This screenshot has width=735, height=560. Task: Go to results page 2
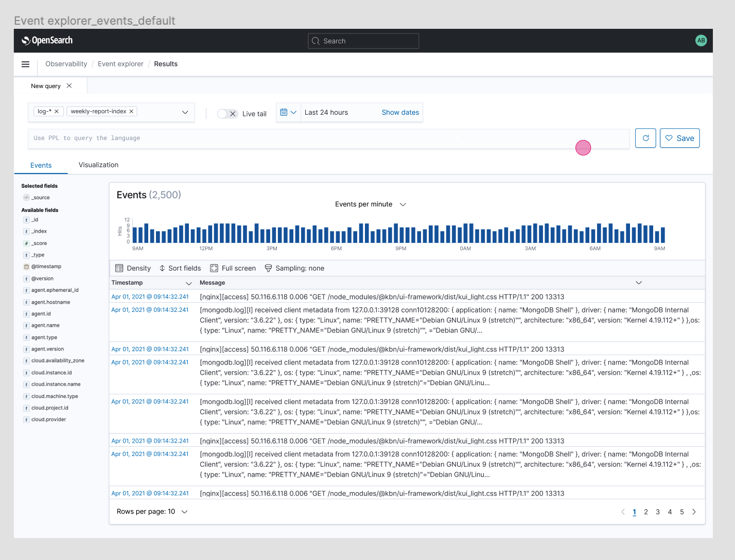pyautogui.click(x=646, y=512)
